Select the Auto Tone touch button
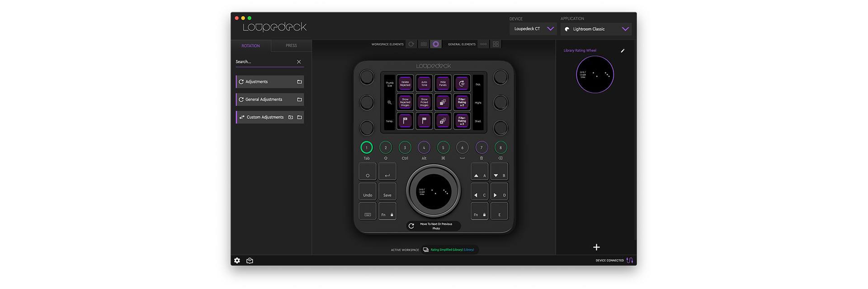Viewport: 868px width, 289px height. point(424,84)
